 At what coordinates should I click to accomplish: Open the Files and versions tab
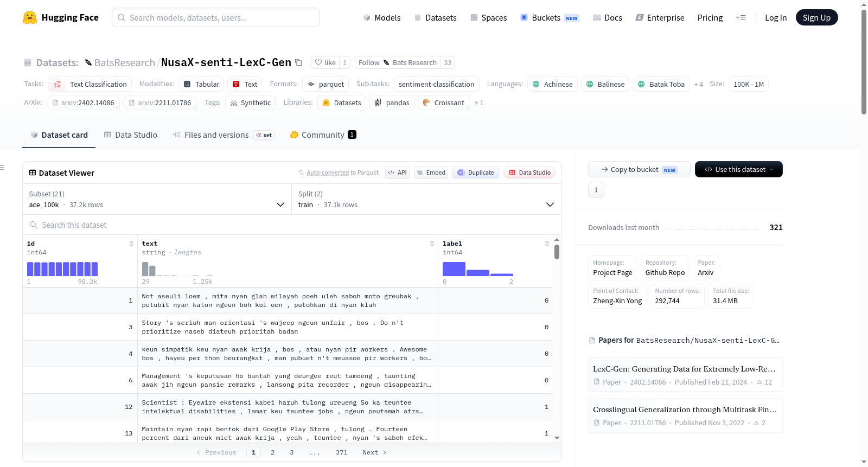pos(223,135)
